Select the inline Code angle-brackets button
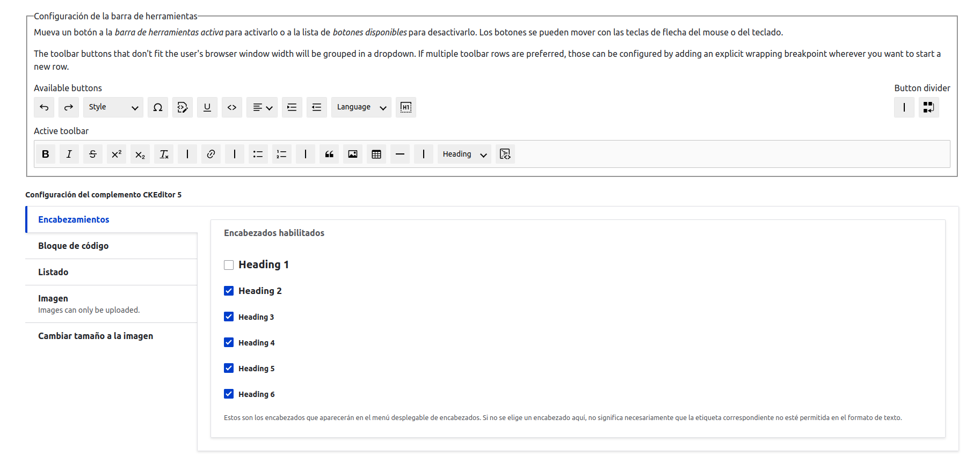 click(232, 107)
